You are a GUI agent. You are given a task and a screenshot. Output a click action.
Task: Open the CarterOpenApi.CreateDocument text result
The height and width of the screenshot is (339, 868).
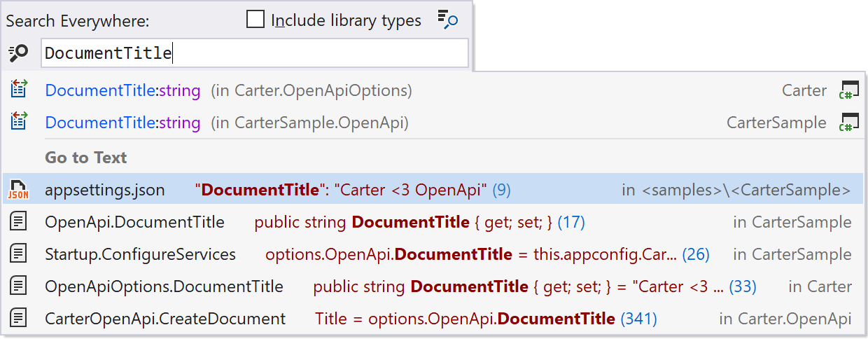(x=434, y=319)
